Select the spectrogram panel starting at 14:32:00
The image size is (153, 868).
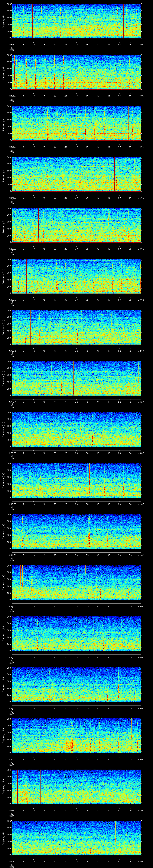(77, 72)
